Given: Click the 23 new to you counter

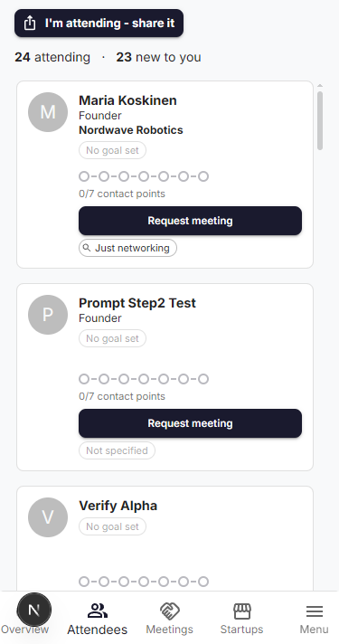Looking at the screenshot, I should point(158,57).
